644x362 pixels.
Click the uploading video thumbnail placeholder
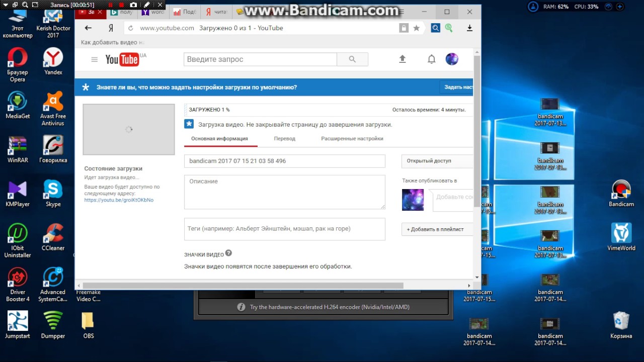tap(129, 129)
